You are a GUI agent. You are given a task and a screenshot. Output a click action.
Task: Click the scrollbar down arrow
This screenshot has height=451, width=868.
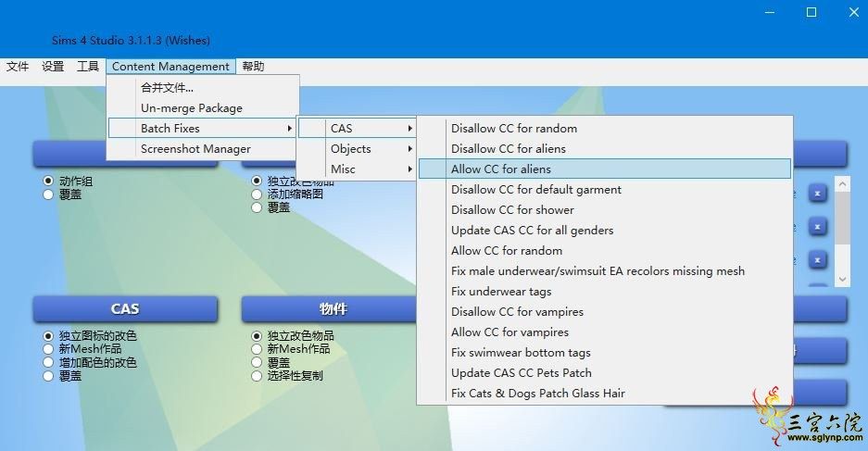pos(843,280)
